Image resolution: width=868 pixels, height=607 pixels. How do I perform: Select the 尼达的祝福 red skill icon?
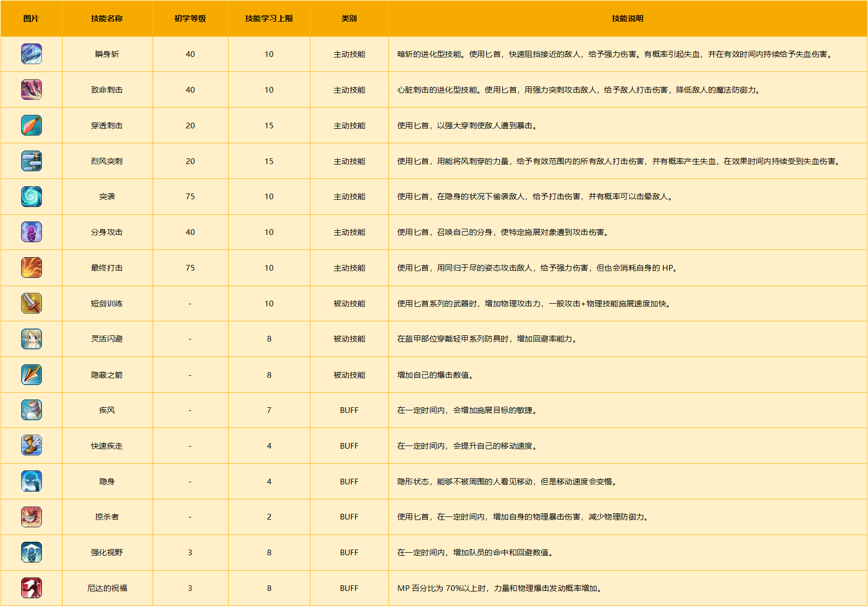32,588
